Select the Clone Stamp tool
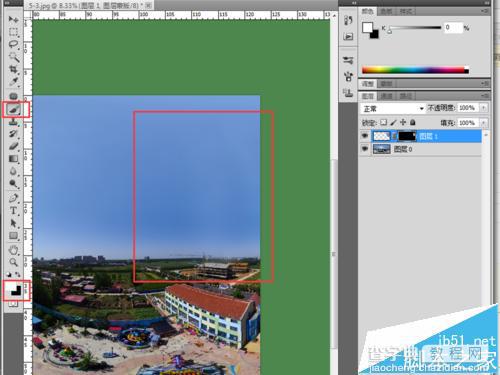The image size is (500, 375). point(13,122)
